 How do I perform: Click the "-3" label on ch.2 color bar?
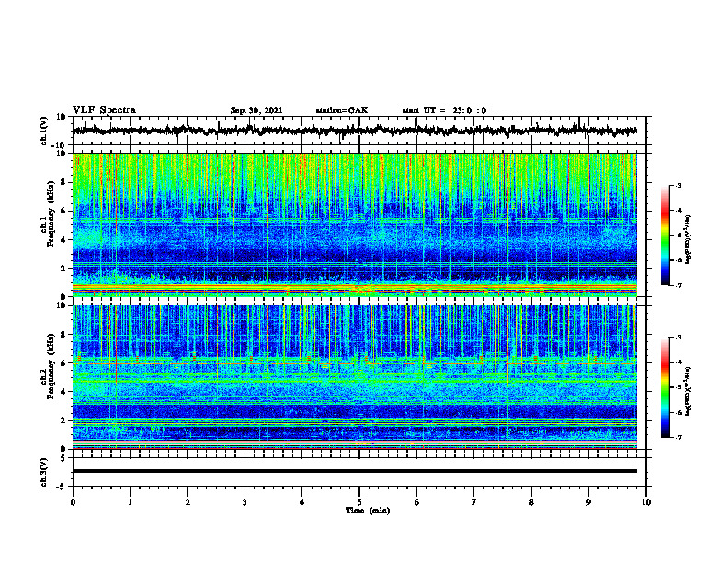677,338
